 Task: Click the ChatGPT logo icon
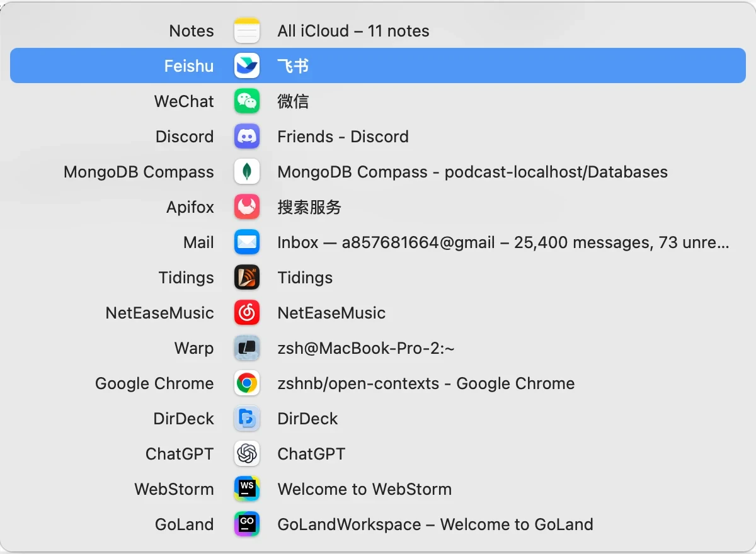click(x=247, y=454)
